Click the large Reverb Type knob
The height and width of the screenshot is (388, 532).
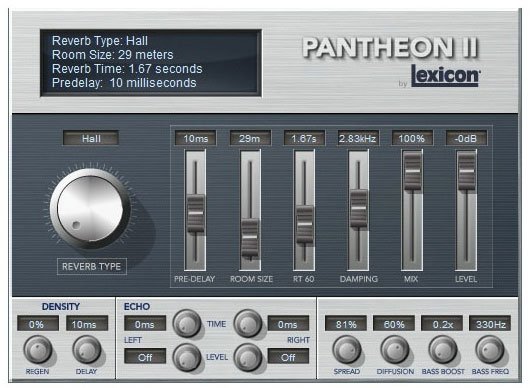[x=90, y=208]
